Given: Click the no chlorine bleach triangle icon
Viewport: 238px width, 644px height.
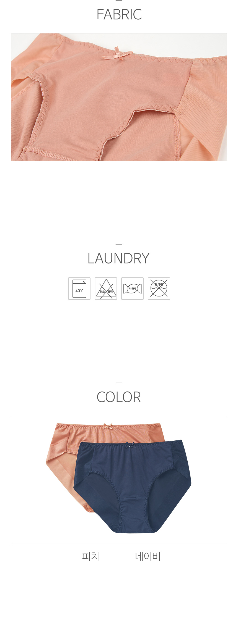Looking at the screenshot, I should pyautogui.click(x=106, y=288).
